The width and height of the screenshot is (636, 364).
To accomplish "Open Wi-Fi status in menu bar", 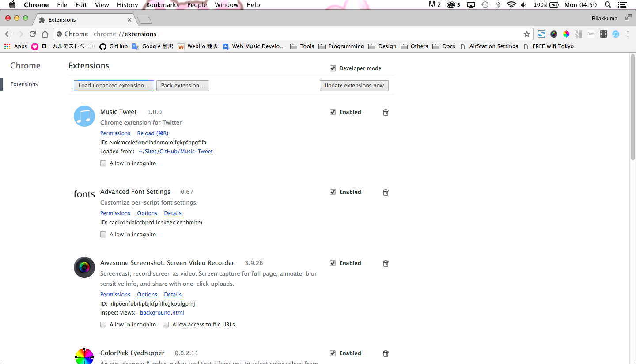I will click(x=511, y=5).
